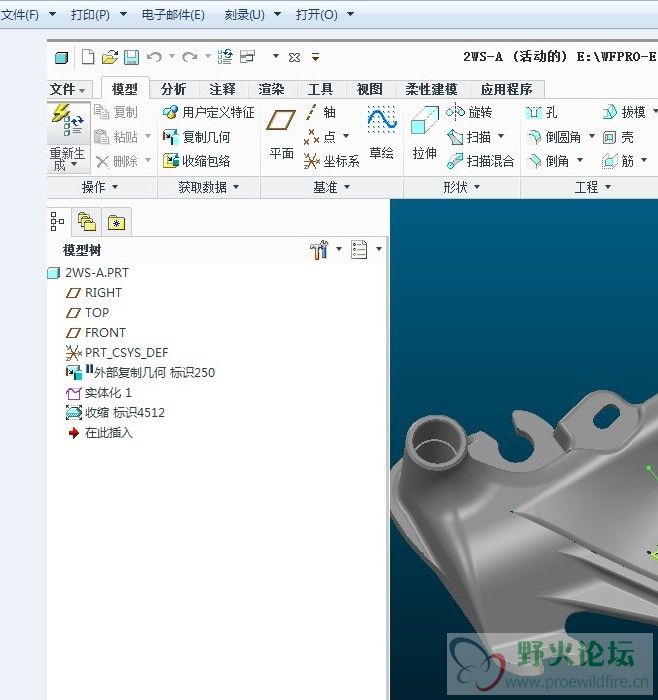The height and width of the screenshot is (700, 658).
Task: Click 用户定义特征 user-defined feature
Action: (x=208, y=112)
